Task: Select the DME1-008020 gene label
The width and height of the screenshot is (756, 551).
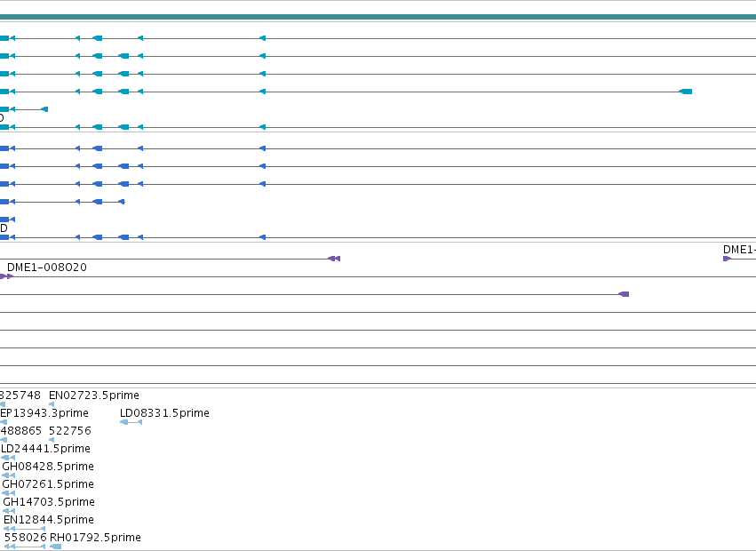Action: coord(47,268)
